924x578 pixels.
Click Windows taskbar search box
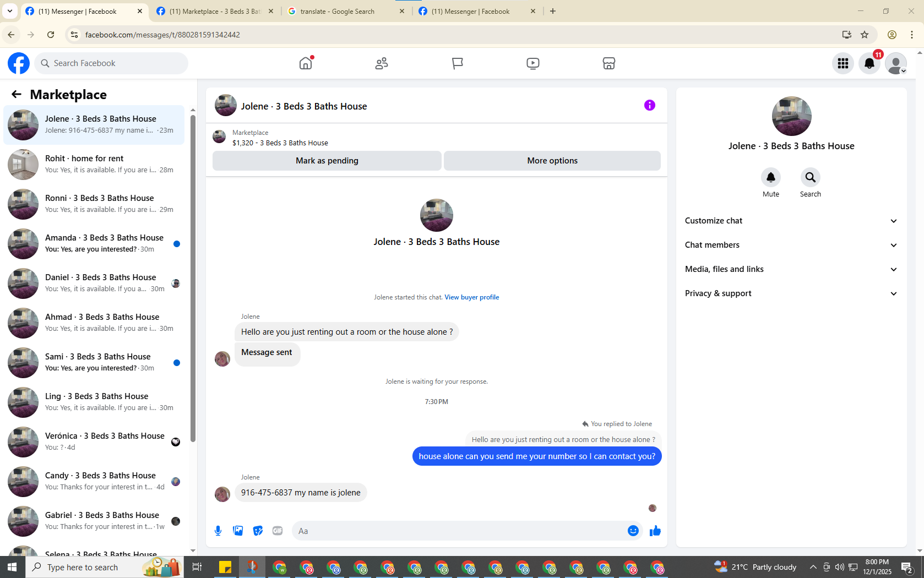105,567
